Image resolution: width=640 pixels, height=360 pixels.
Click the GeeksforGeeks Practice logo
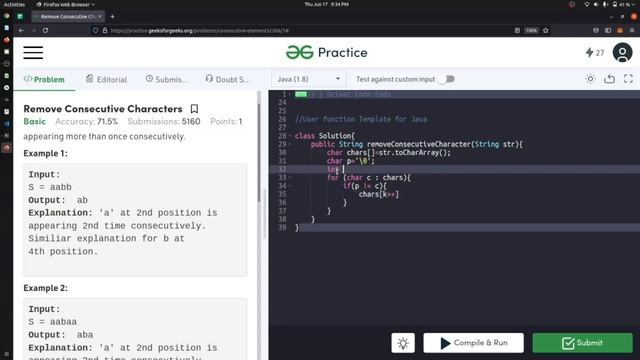pos(327,53)
